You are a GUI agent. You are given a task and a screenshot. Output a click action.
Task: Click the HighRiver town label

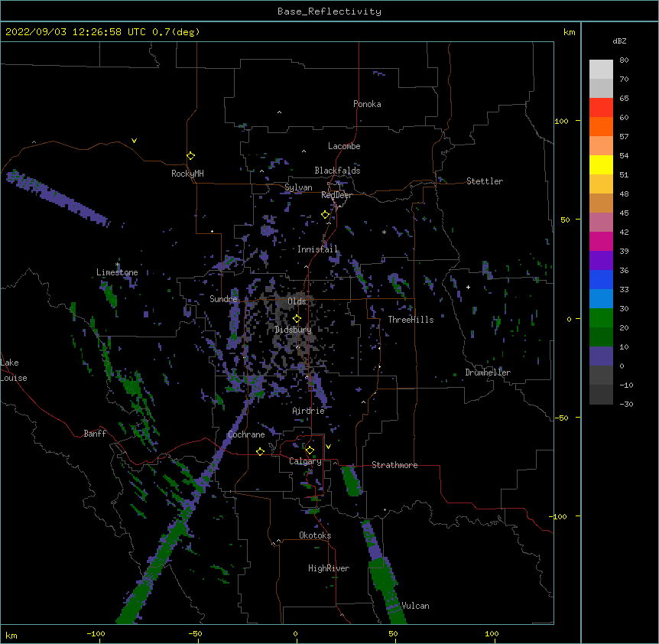click(x=329, y=568)
